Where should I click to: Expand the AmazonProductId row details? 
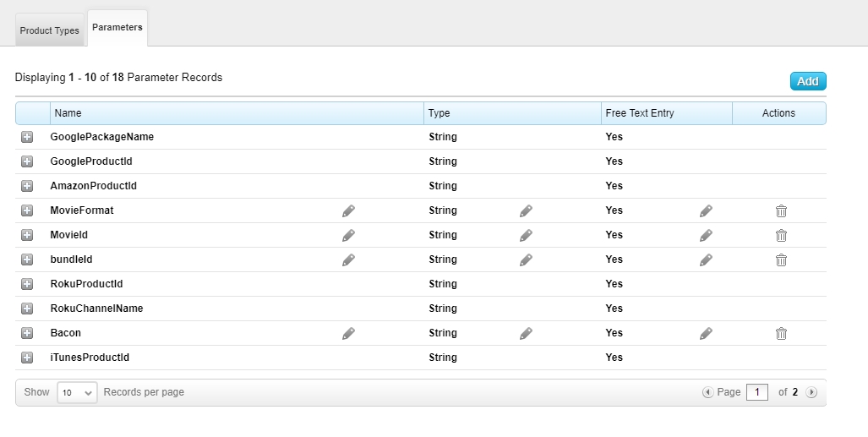click(27, 186)
